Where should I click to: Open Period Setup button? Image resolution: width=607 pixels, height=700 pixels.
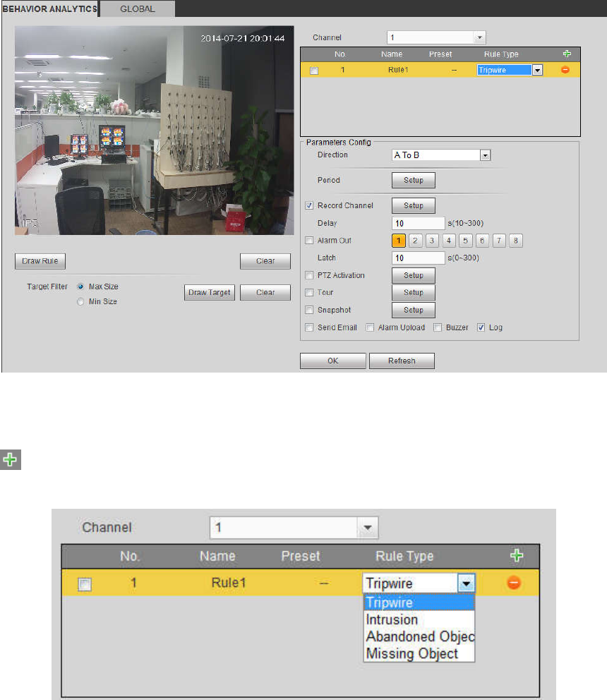pos(414,181)
